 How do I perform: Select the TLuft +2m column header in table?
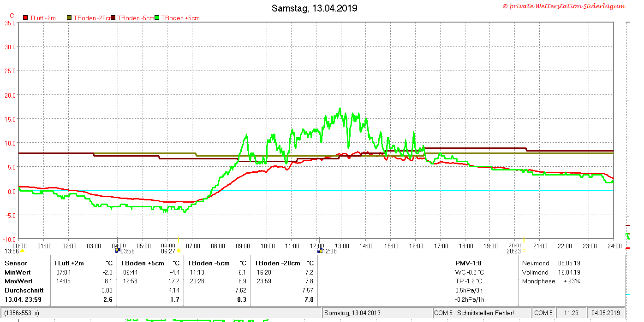(69, 263)
